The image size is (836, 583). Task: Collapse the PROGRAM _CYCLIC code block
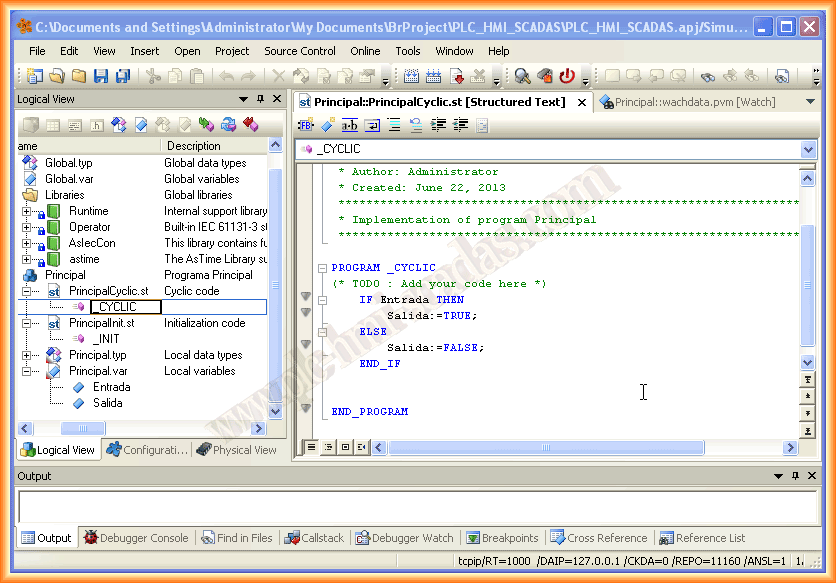(x=322, y=268)
